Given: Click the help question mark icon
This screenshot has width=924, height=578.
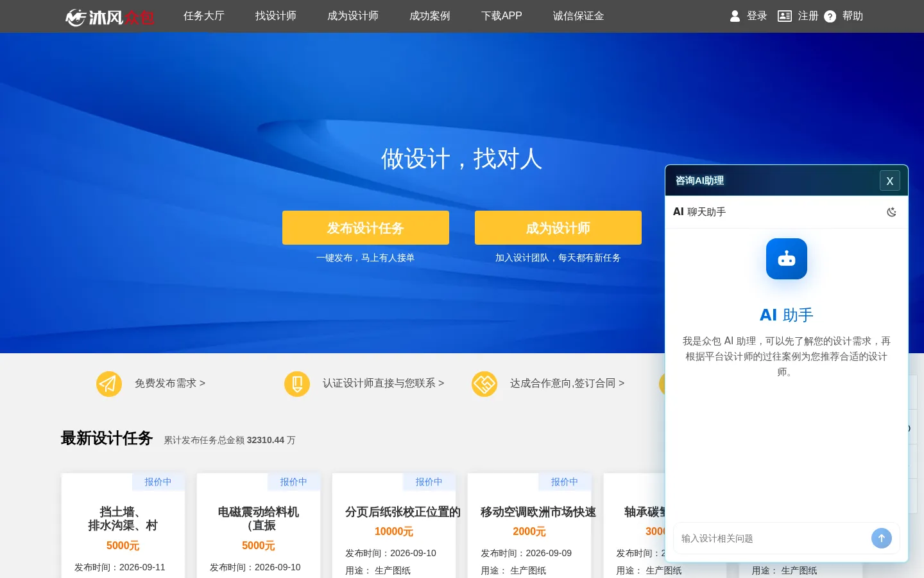Looking at the screenshot, I should pyautogui.click(x=830, y=16).
